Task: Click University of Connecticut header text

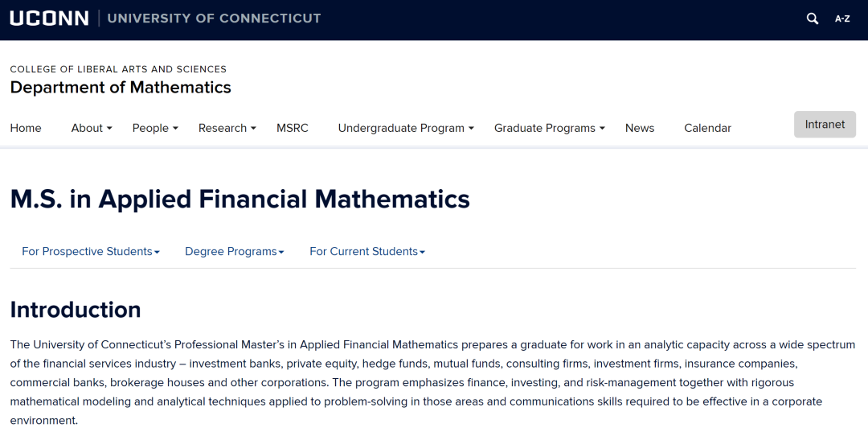Action: click(214, 19)
